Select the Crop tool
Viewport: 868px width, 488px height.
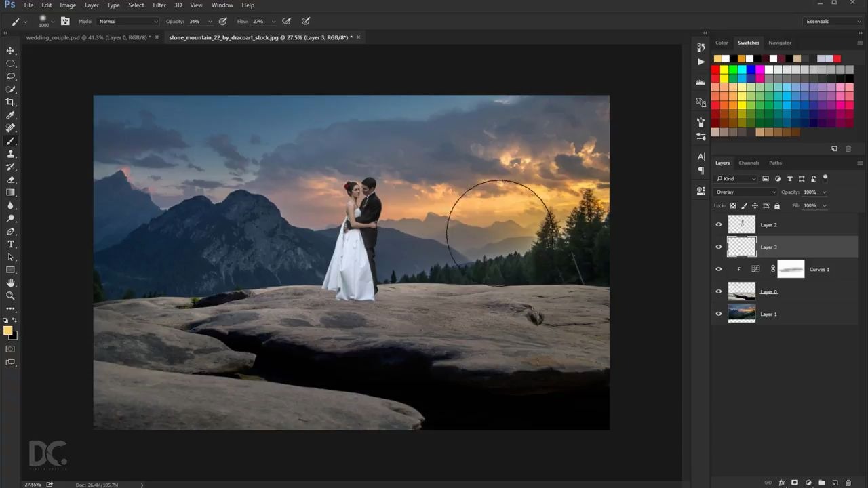[x=10, y=102]
